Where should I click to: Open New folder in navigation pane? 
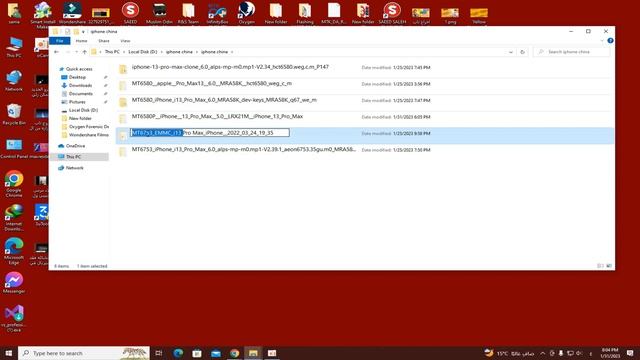80,118
